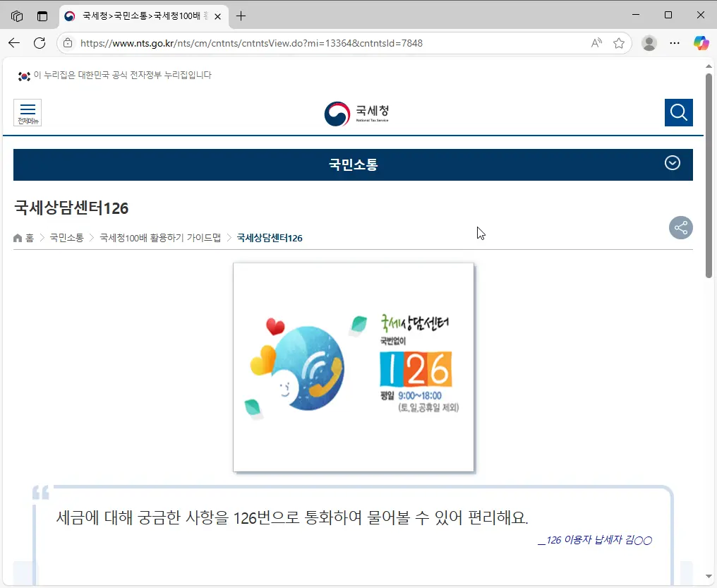Activate the Read aloud icon
Viewport: 717px width, 588px height.
coord(596,43)
